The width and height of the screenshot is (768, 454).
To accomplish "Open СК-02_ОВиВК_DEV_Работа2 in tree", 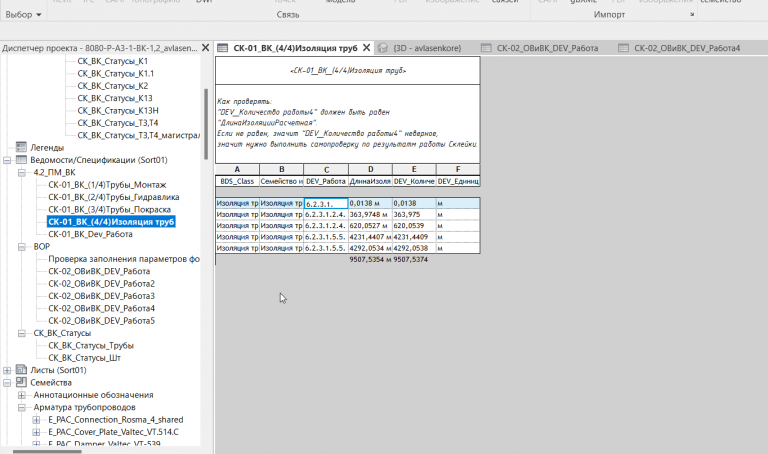I will (x=101, y=284).
